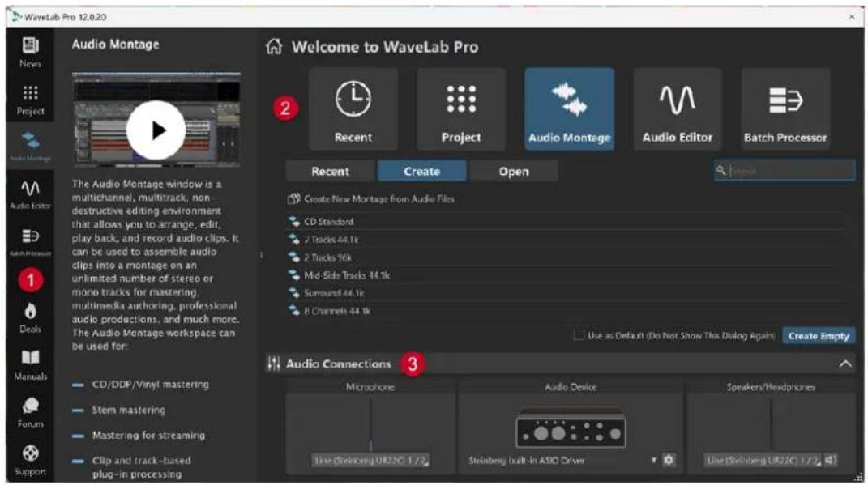Click the Create Empty button
The image size is (868, 485).
click(819, 336)
